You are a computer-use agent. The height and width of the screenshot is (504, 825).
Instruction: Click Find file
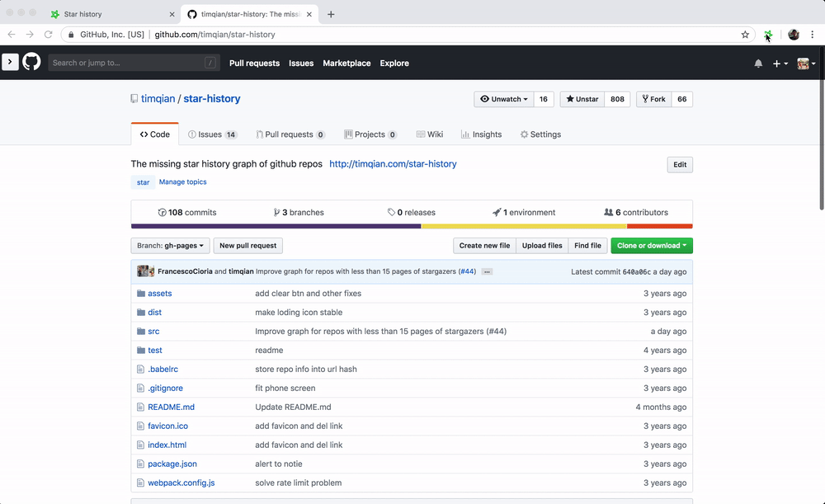tap(587, 246)
